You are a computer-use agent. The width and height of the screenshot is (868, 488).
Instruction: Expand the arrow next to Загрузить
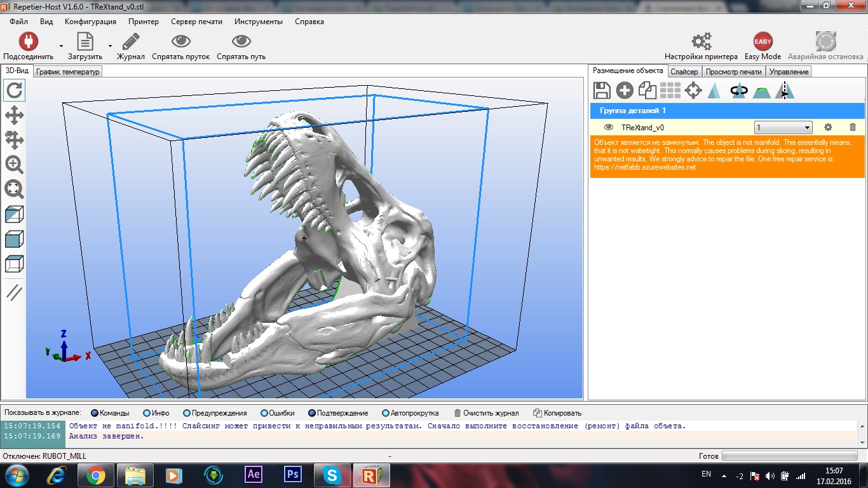click(110, 46)
